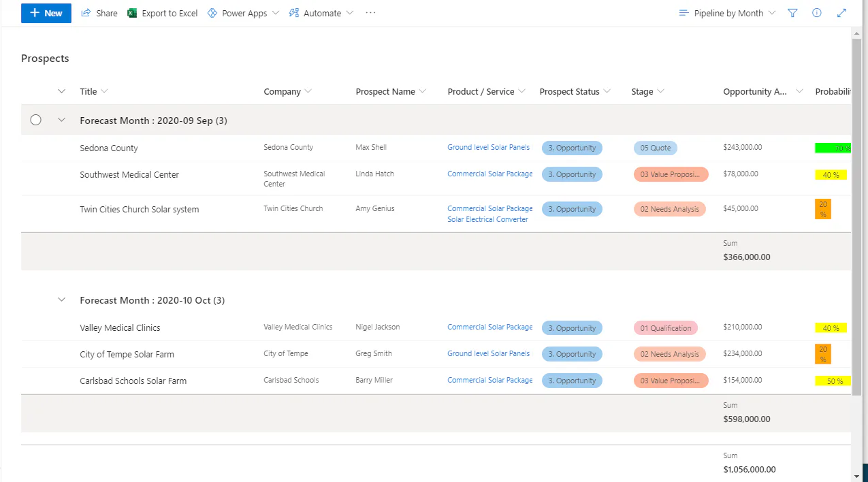868x482 pixels.
Task: Click the 05 Quote stage pill
Action: pyautogui.click(x=656, y=148)
